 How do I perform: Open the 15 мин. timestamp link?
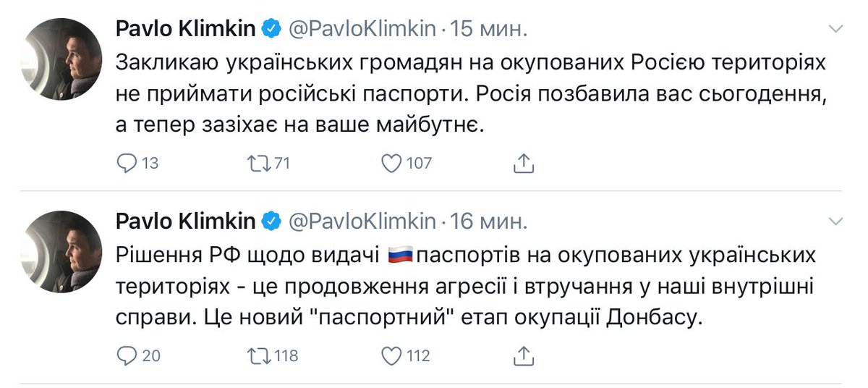(x=490, y=29)
